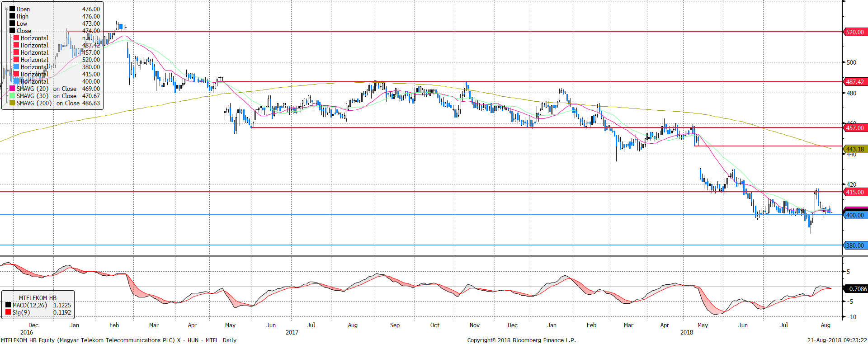Click the Open value 476.00
This screenshot has height=344, width=868.
[91, 9]
